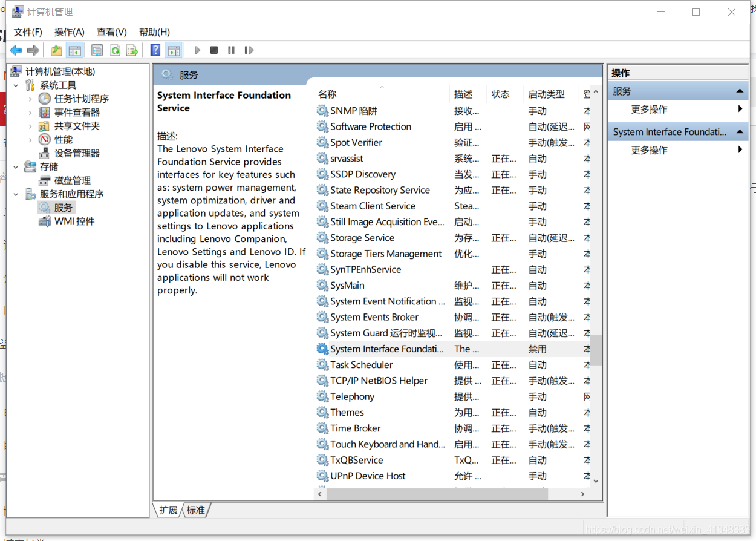The width and height of the screenshot is (756, 541).
Task: Select the Software Protection service
Action: (x=453, y=126)
